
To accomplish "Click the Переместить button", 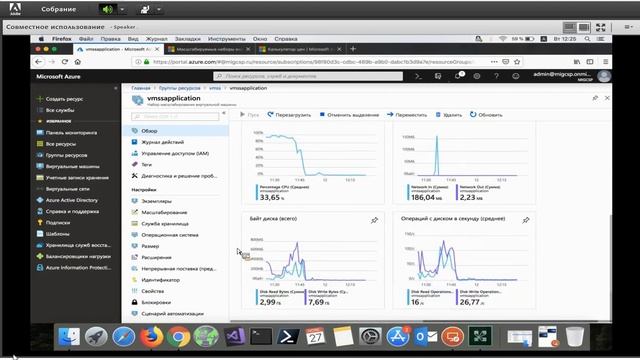I will pyautogui.click(x=407, y=115).
